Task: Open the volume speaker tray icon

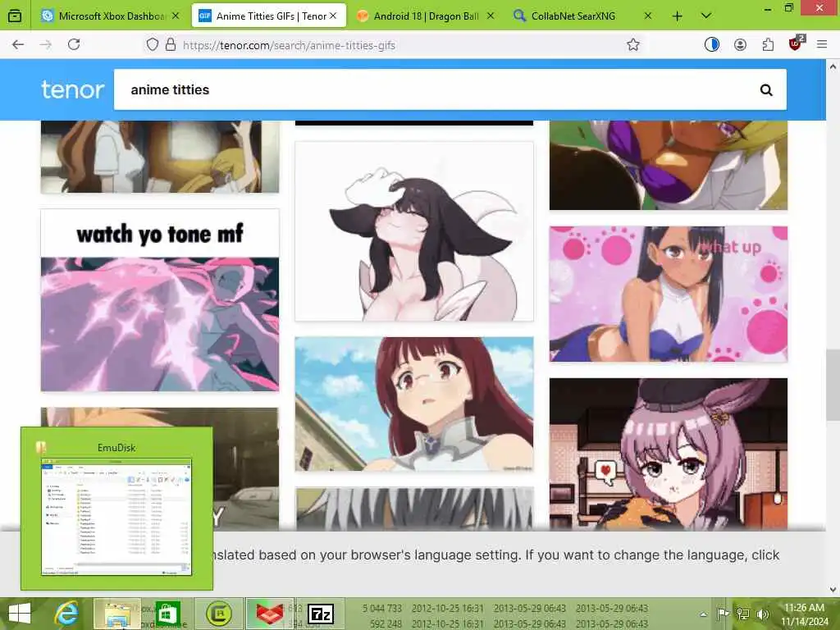Action: (762, 614)
